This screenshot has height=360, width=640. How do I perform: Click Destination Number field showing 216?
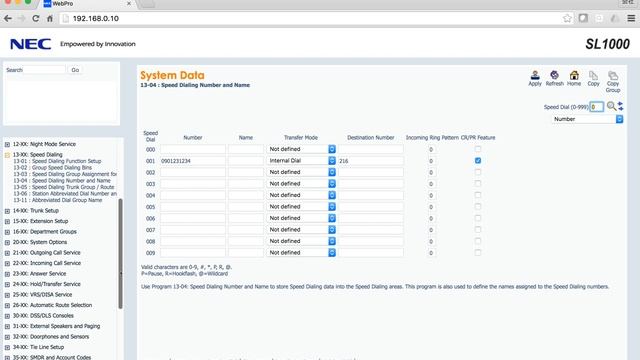coord(371,161)
